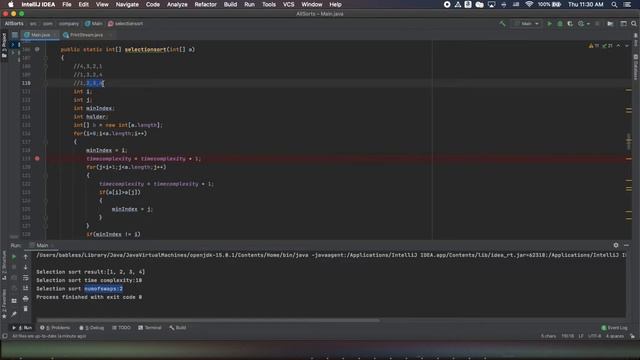Viewport: 640px width, 360px height.
Task: Open the Structure tool window stripe
Action: [4, 265]
